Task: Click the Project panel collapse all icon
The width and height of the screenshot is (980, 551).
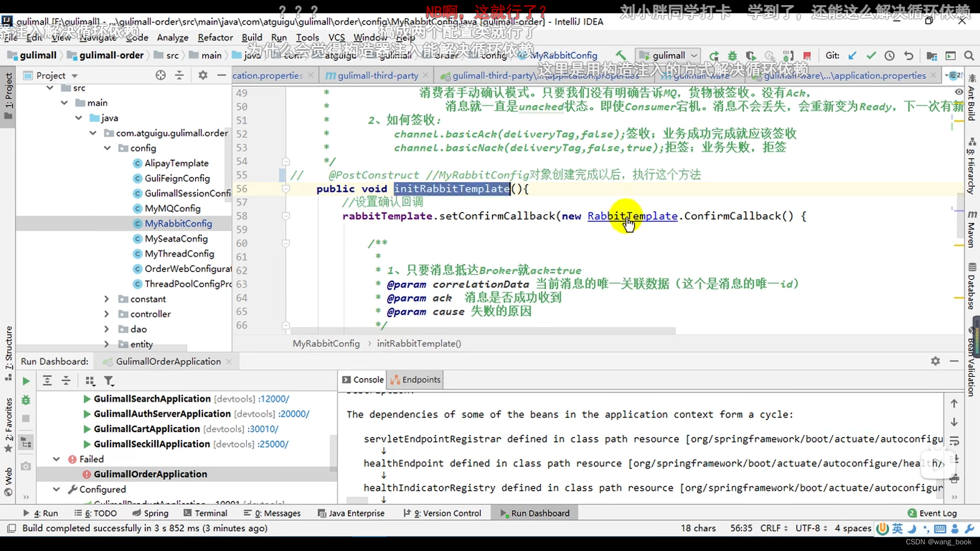Action: 179,76
